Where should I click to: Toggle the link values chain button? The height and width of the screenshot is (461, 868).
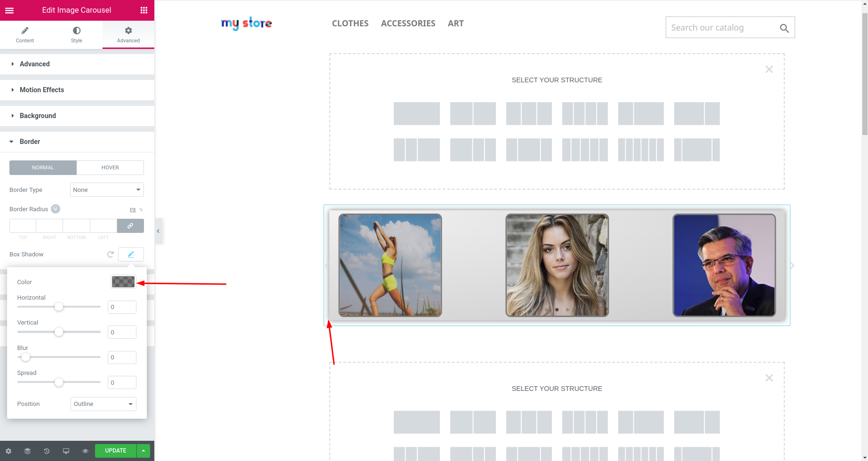click(x=130, y=226)
